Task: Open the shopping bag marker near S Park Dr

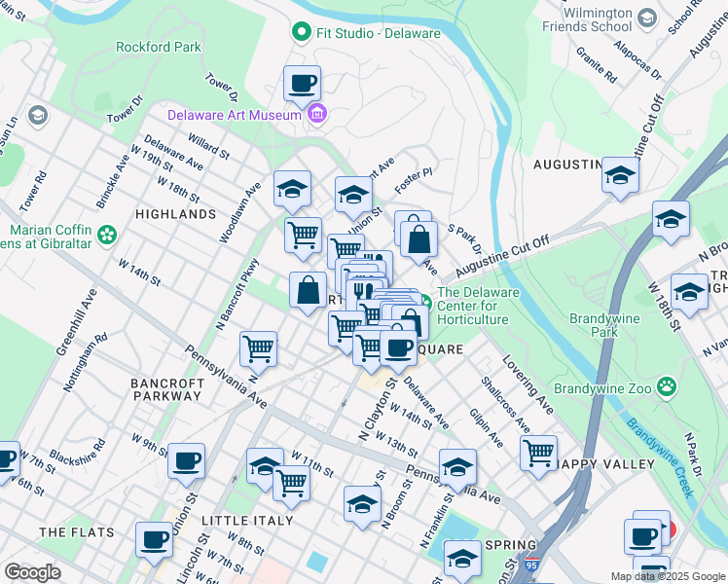Action: point(419,241)
